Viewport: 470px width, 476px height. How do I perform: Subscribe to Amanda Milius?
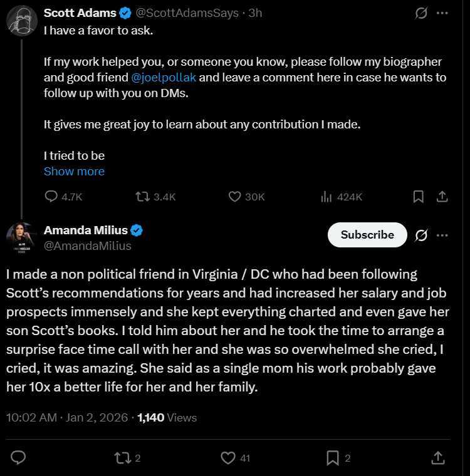coord(367,235)
